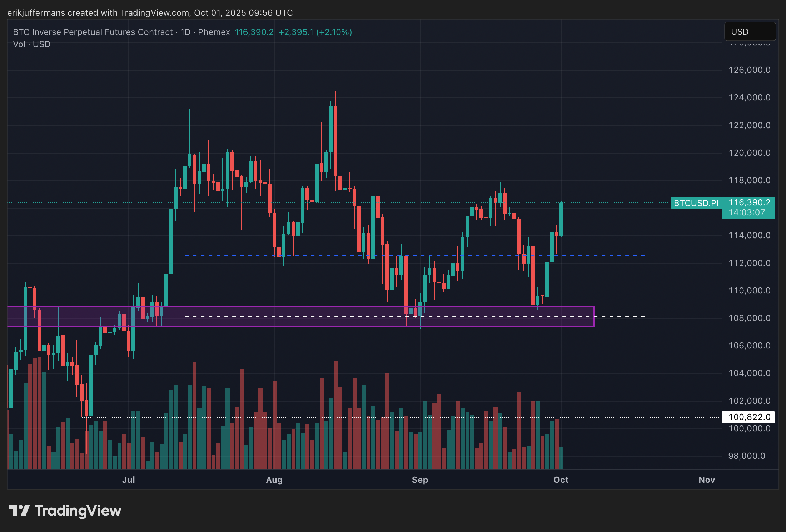
Task: Click the Phemex exchange name in header
Action: pos(214,32)
